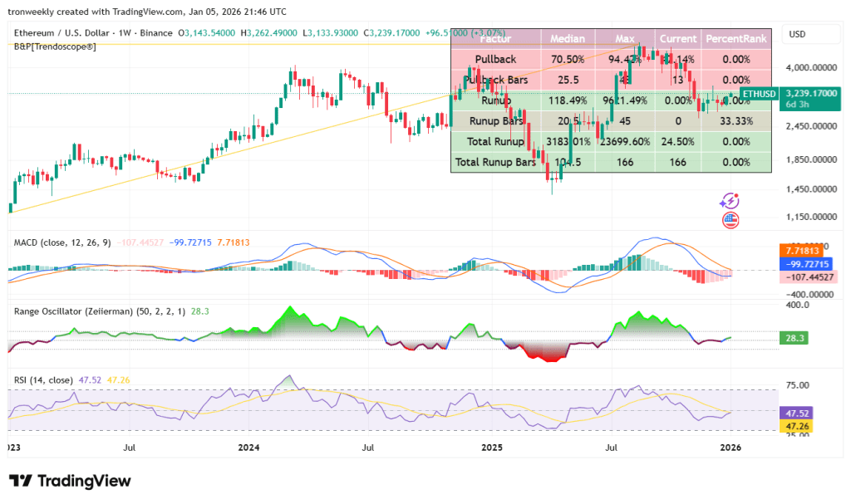Select the RSI (14, close) legend
The image size is (851, 504).
point(43,380)
